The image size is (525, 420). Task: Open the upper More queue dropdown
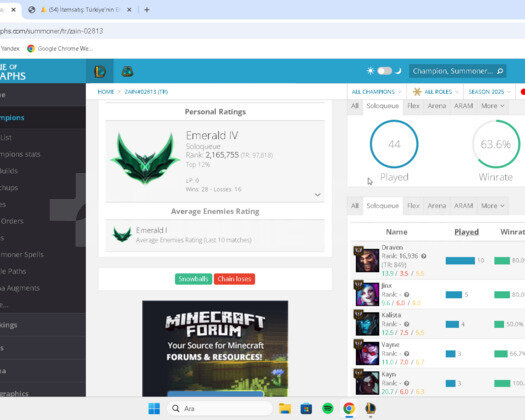[493, 106]
